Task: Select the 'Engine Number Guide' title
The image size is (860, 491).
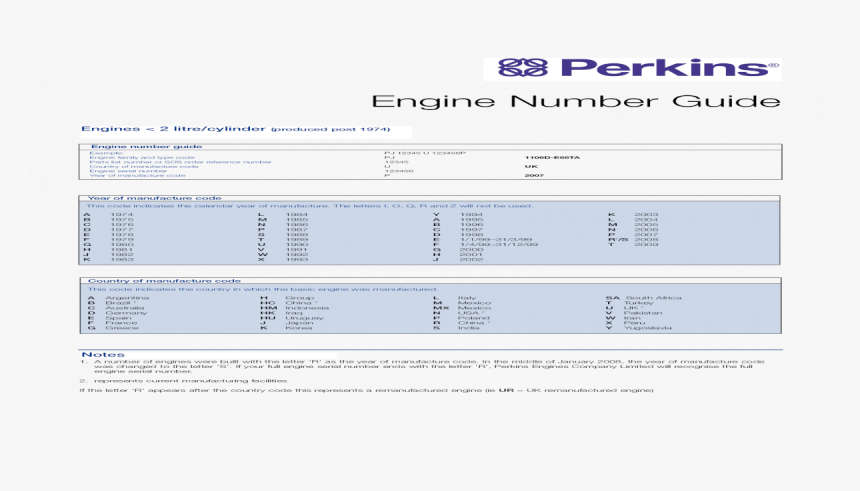Action: [576, 101]
